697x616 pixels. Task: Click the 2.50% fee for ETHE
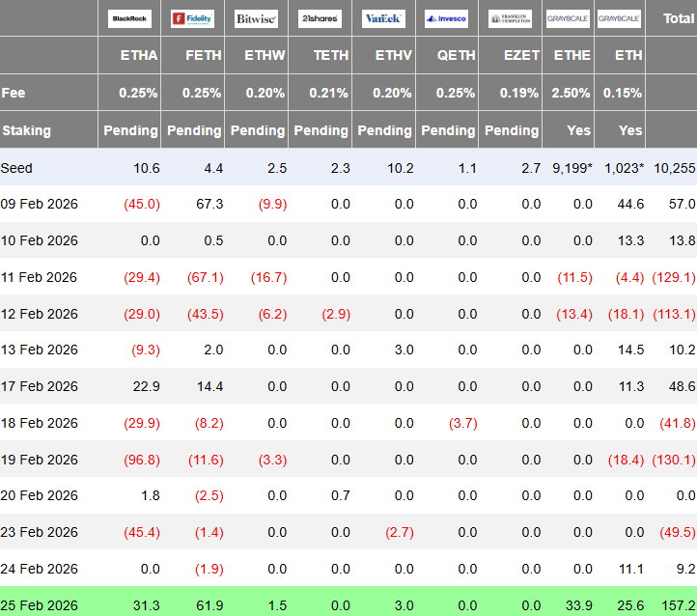pos(571,93)
